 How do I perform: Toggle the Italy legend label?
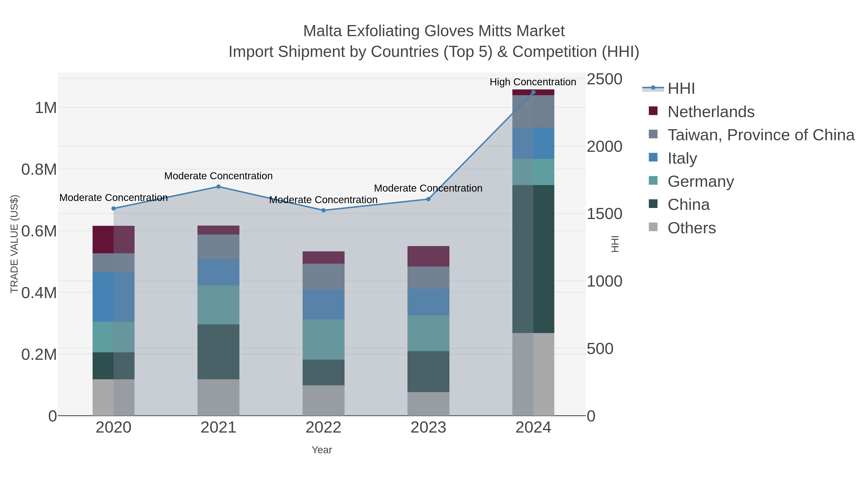(x=682, y=158)
